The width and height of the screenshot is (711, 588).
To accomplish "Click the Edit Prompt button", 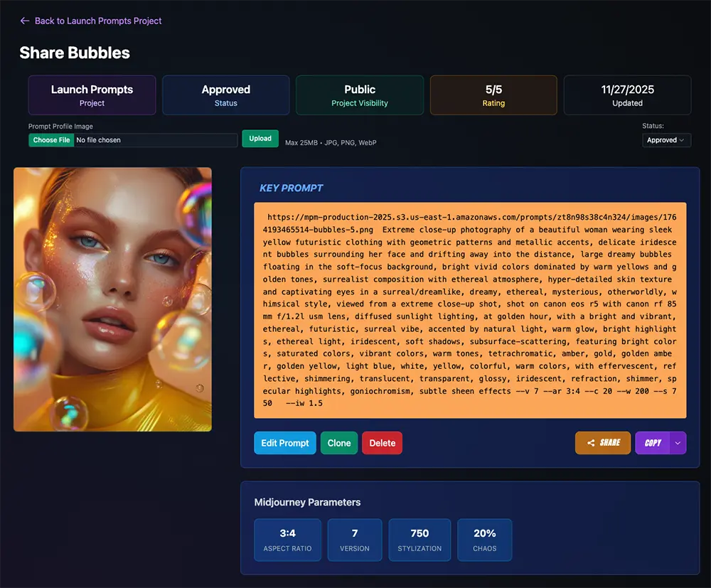I will click(x=284, y=443).
